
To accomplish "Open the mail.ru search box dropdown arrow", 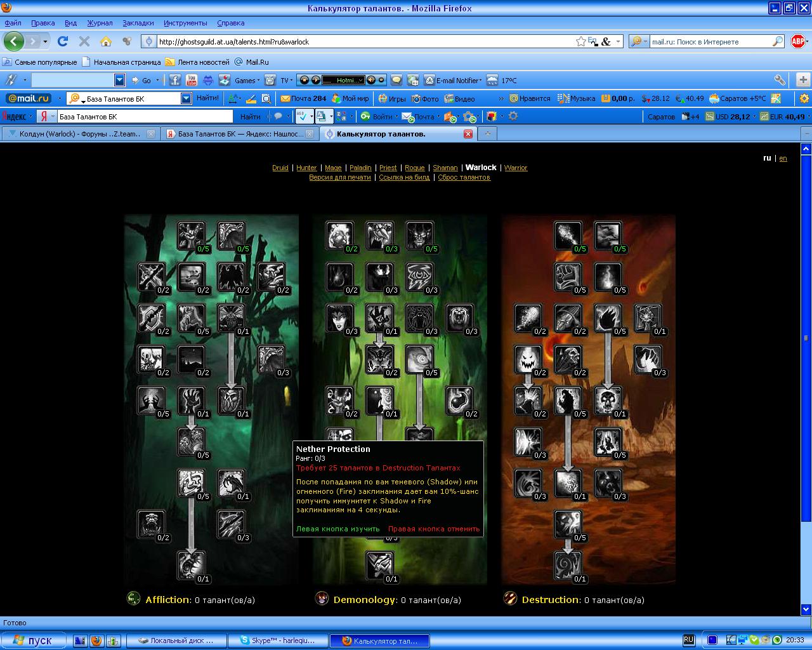I will [186, 98].
